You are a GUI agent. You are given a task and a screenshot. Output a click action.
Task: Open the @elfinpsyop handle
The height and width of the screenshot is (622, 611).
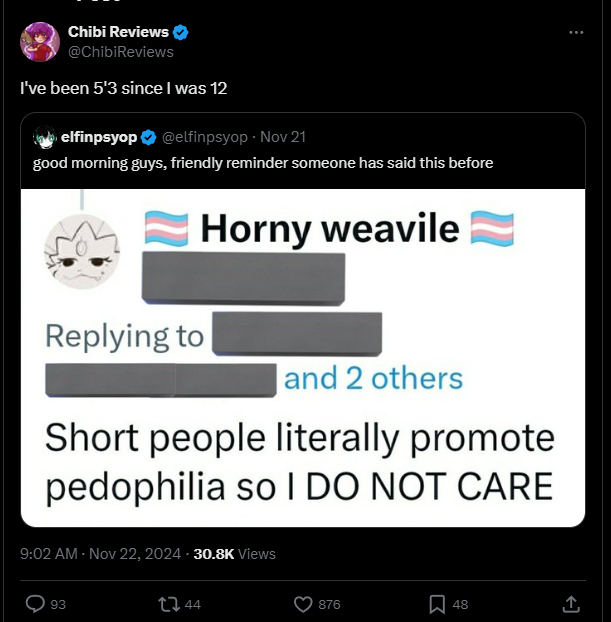pyautogui.click(x=204, y=137)
